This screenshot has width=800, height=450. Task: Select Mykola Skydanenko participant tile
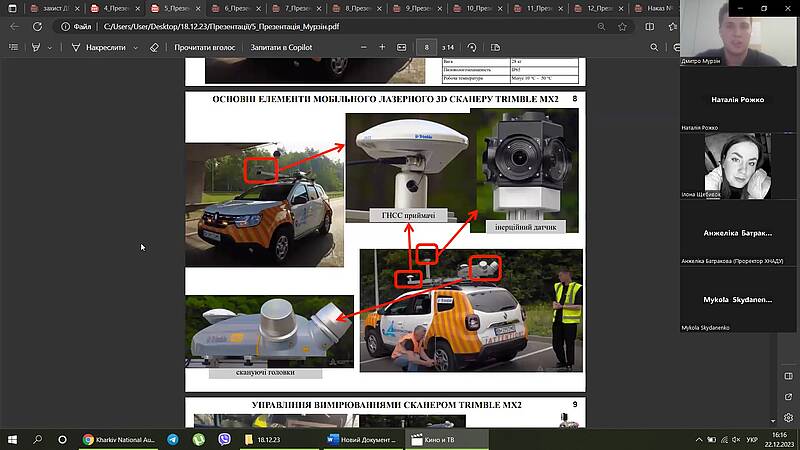coord(738,299)
